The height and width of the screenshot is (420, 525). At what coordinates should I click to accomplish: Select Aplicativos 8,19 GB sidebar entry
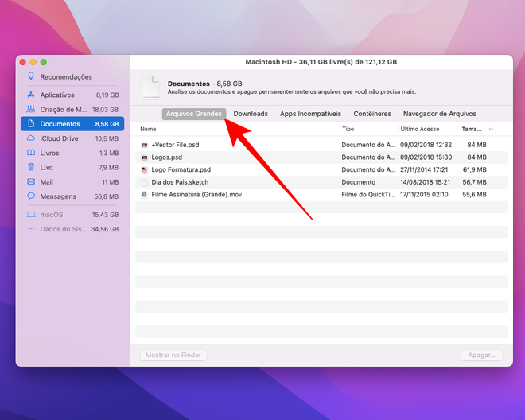coord(72,95)
